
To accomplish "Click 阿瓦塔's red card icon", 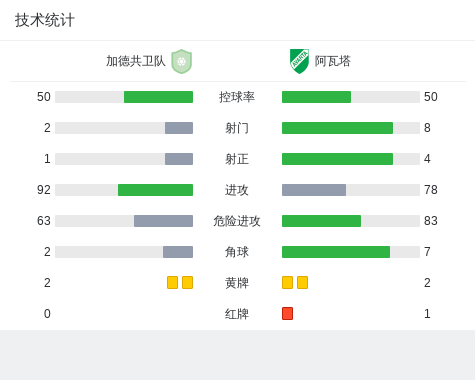I will coord(287,314).
